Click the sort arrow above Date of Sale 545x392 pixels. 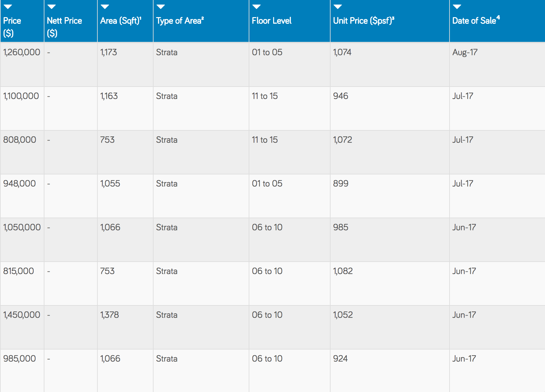(457, 7)
